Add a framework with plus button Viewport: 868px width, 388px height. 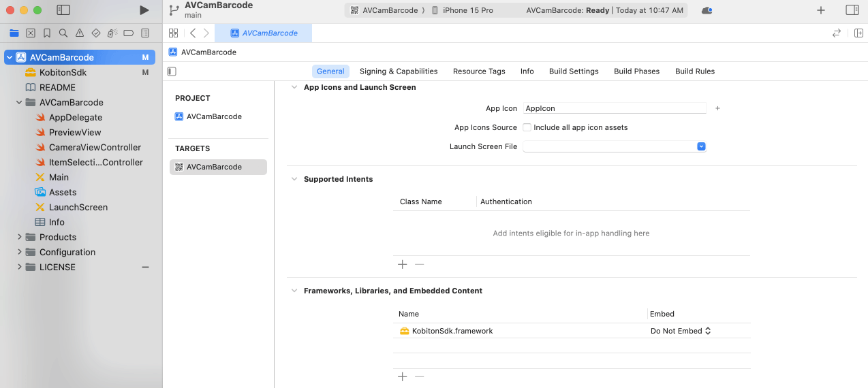(402, 376)
